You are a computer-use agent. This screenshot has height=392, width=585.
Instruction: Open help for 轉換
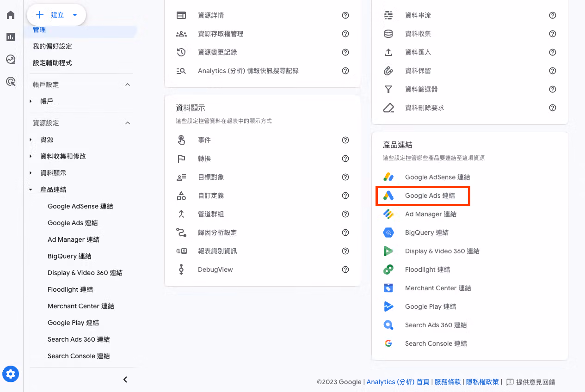coord(345,159)
